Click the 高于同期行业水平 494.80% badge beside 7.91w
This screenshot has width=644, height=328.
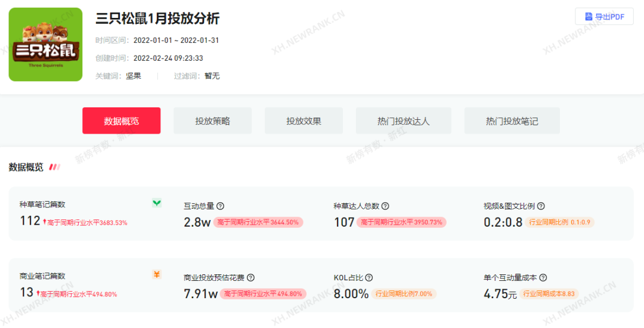pyautogui.click(x=263, y=293)
